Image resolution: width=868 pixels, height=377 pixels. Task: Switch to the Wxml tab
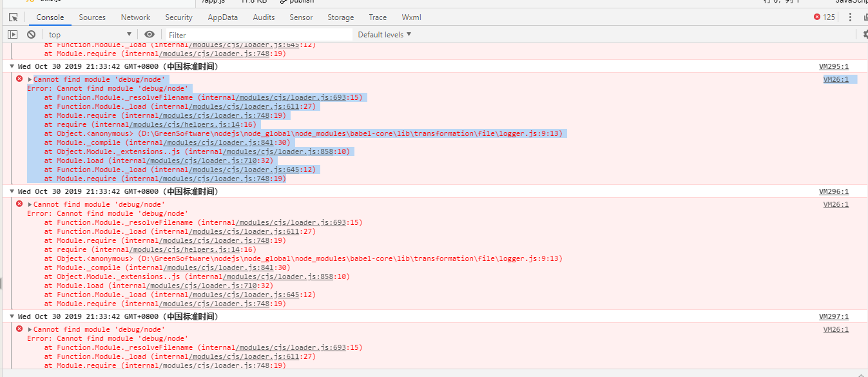(411, 17)
